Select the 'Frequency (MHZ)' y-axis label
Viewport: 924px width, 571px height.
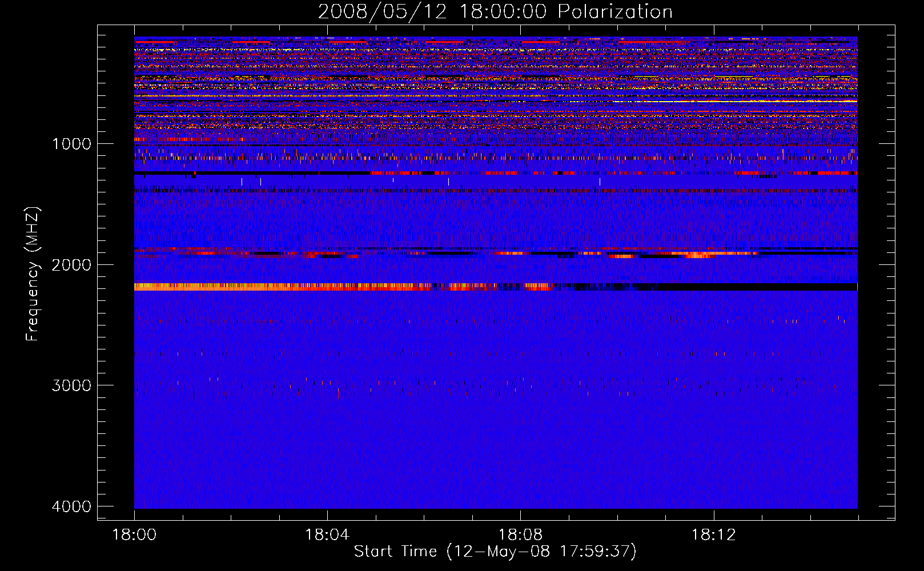coord(33,274)
